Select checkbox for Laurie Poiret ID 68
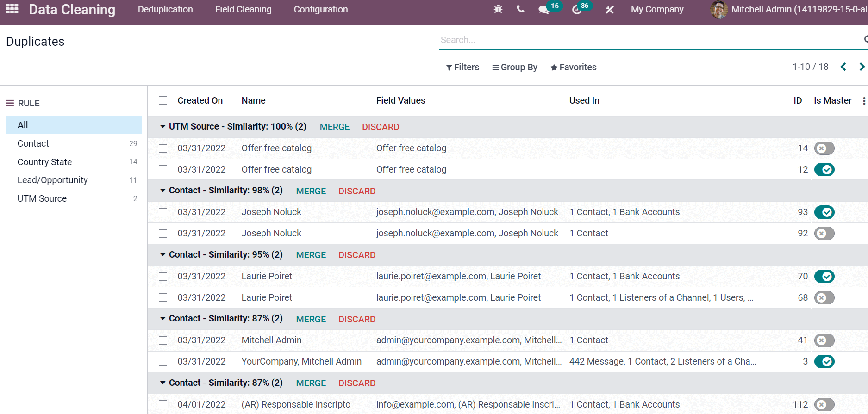Screen dimensions: 868x414 (163, 298)
